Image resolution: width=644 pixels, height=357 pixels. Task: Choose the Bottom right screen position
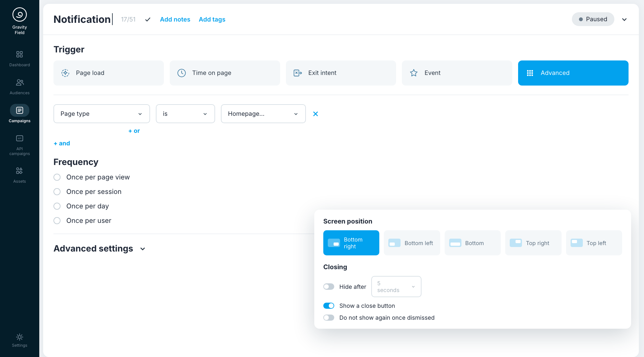(351, 243)
